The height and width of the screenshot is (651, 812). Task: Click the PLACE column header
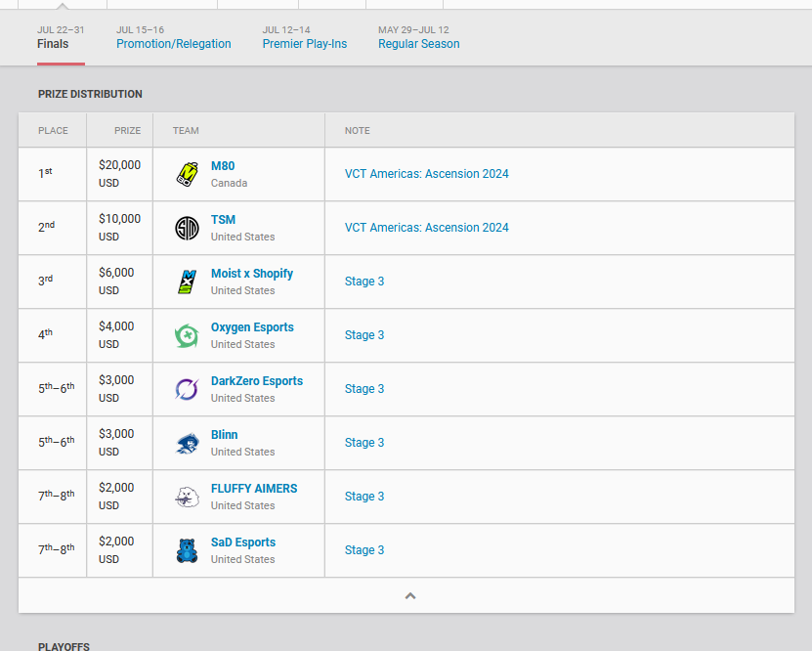53,131
